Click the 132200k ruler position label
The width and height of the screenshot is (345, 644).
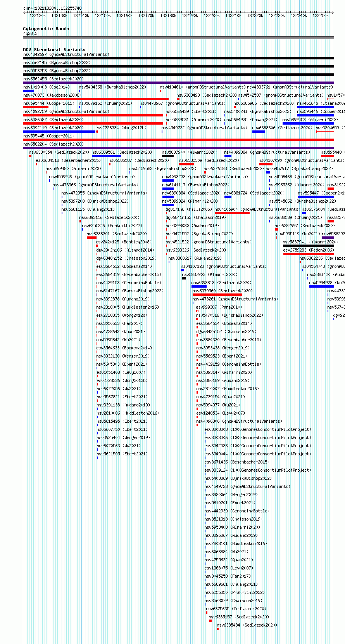212,16
